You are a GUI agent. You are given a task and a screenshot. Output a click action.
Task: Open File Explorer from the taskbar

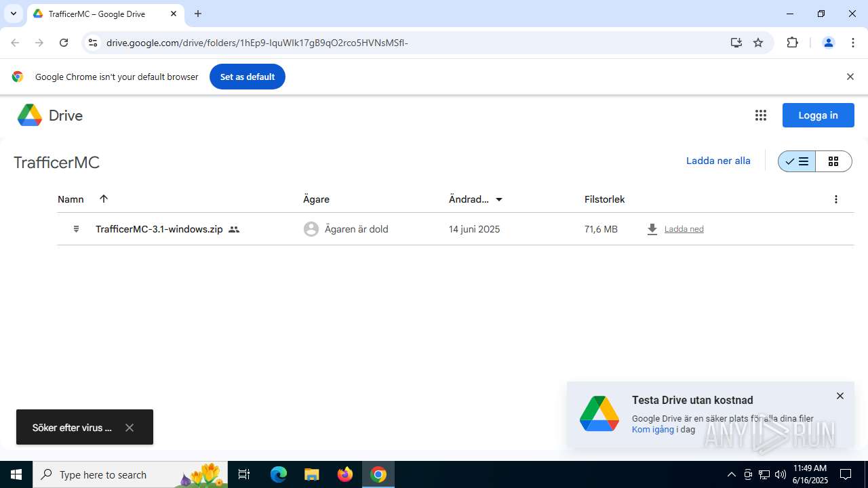pyautogui.click(x=311, y=474)
